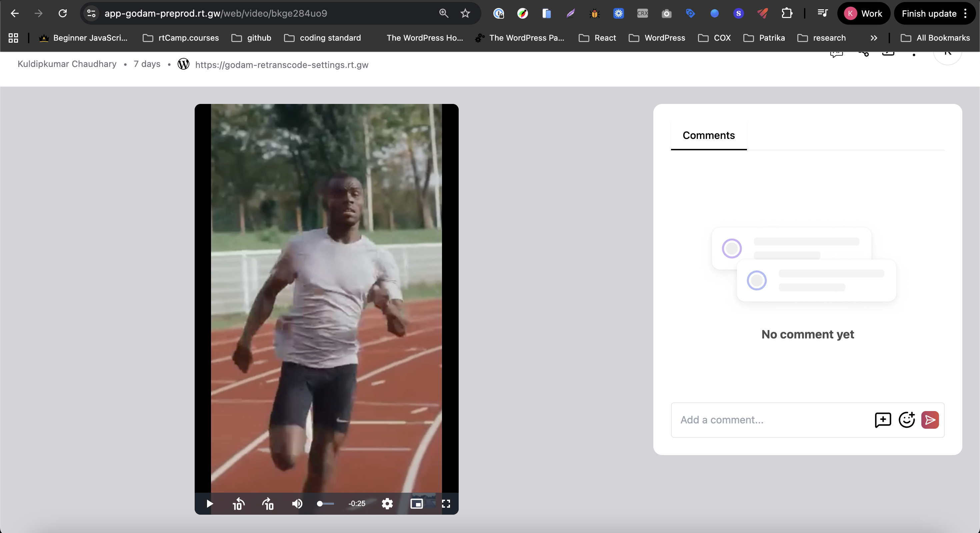Play the video

pyautogui.click(x=210, y=504)
